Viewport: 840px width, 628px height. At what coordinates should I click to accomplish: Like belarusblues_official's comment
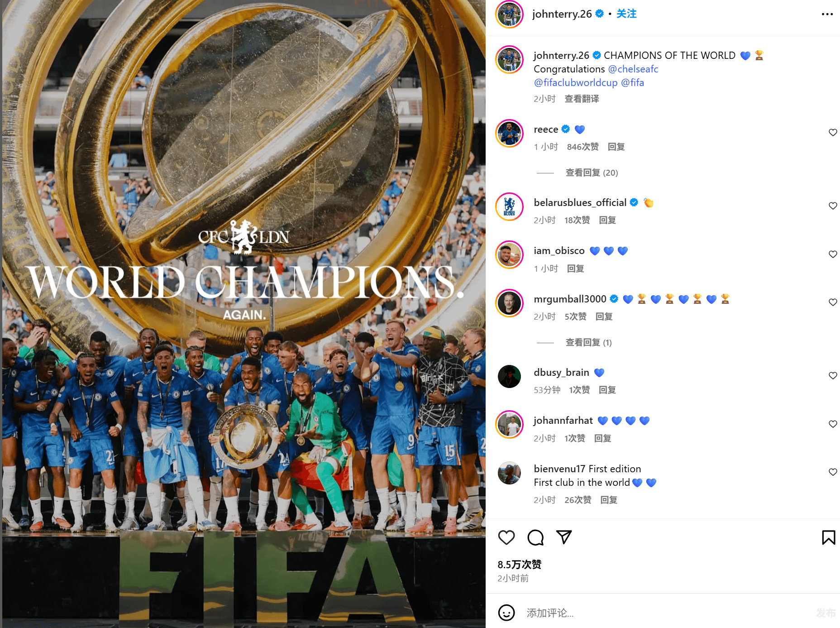click(833, 206)
